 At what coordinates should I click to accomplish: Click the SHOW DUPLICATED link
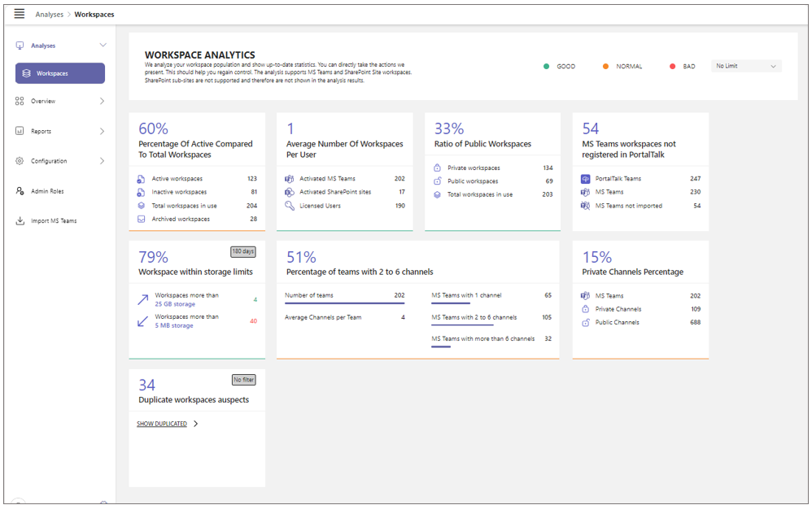click(162, 424)
